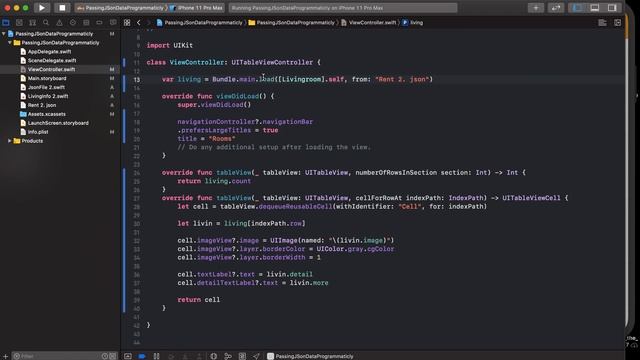Click 'UITableViewController' in the class declaration
This screenshot has width=640, height=360.
pos(272,62)
